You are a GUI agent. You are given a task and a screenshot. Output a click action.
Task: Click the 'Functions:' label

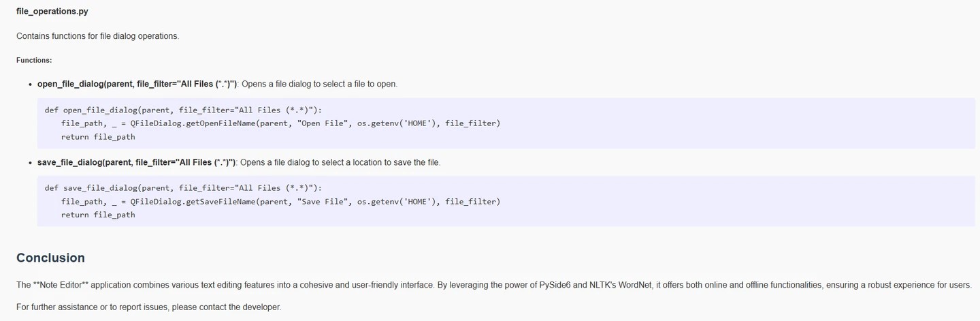pos(34,60)
